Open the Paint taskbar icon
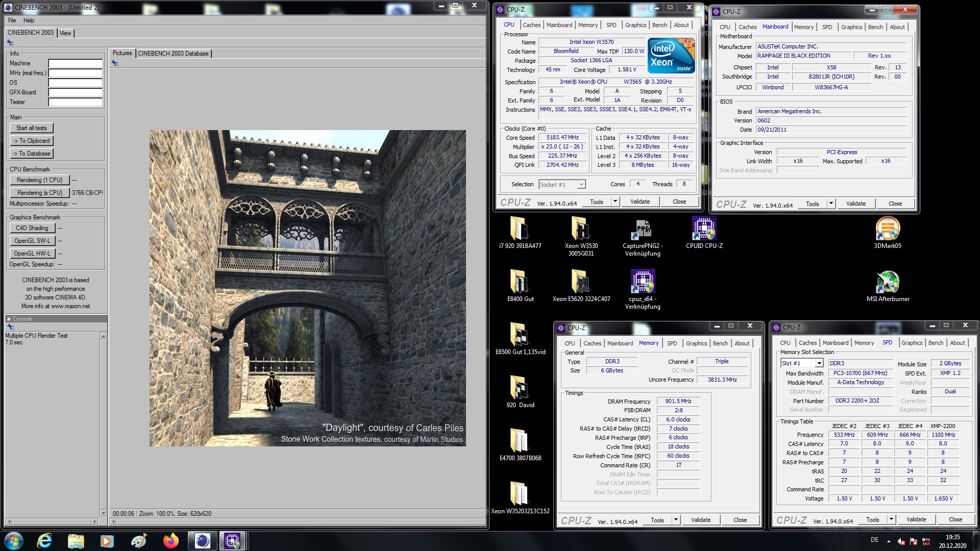The width and height of the screenshot is (980, 551). (x=138, y=541)
